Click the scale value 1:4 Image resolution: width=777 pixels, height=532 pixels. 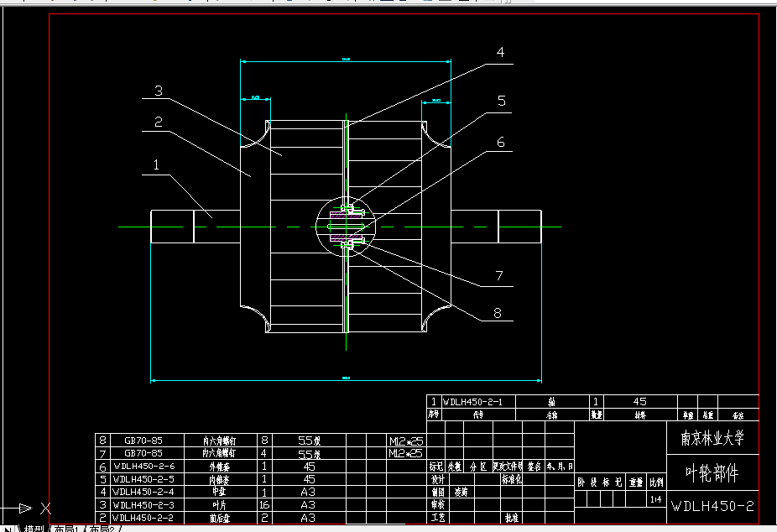[656, 499]
